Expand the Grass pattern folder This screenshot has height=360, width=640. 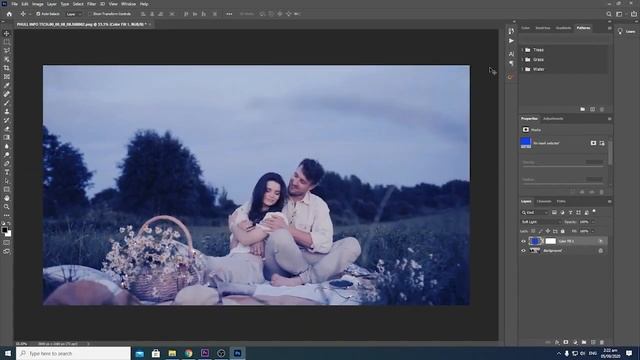coord(522,60)
